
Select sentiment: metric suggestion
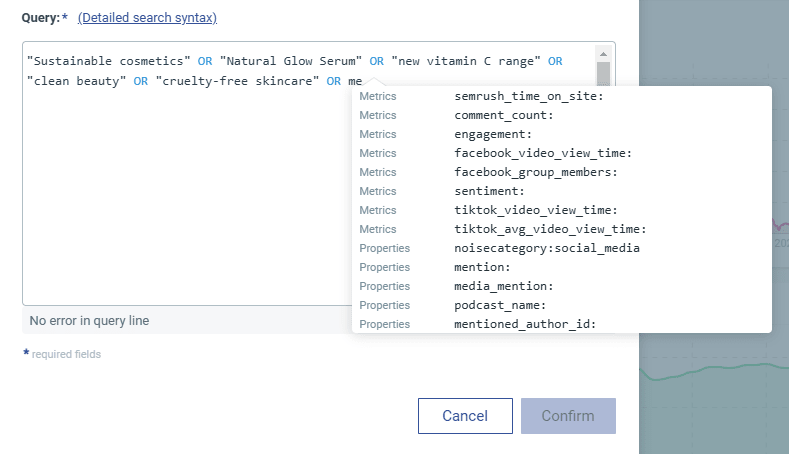(489, 191)
